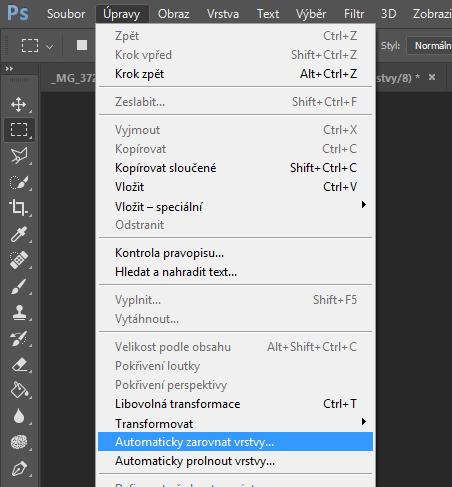Expand the Vložit – speciální submenu
Screen dimensions: 452x487
point(235,206)
